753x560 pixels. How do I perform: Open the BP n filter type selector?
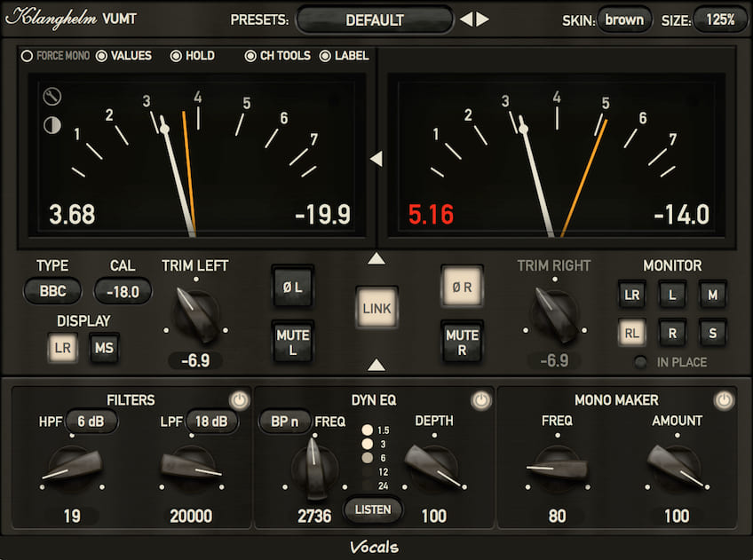click(284, 422)
